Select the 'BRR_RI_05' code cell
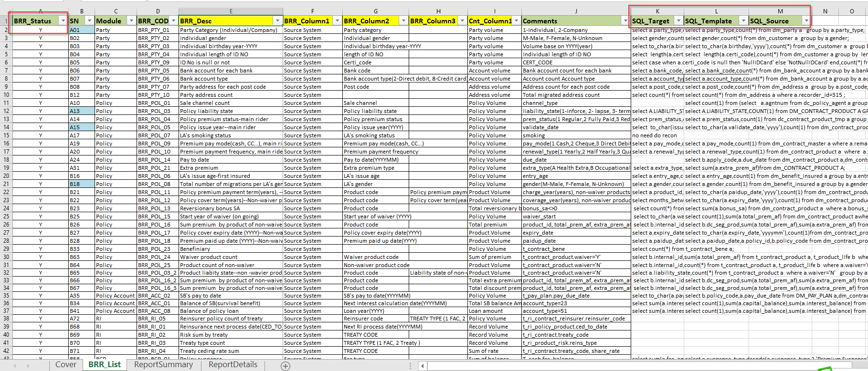Viewport: 868px width, 371px height. 158,319
